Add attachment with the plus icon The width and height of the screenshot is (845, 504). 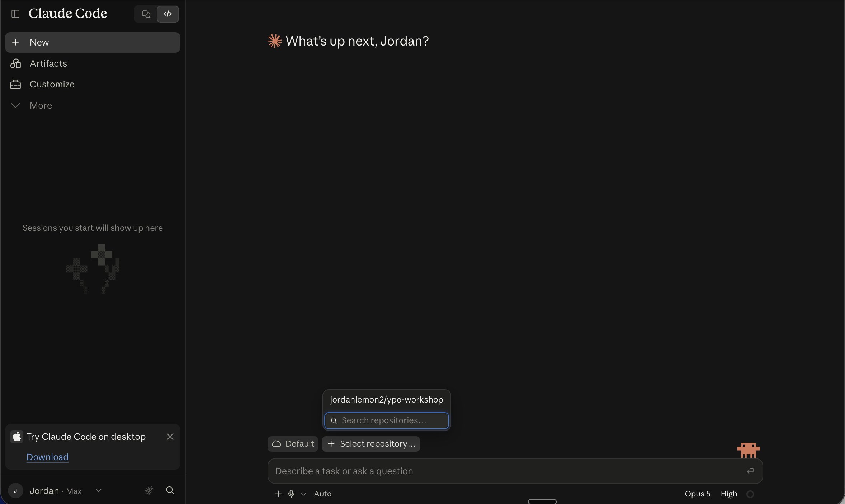(278, 494)
